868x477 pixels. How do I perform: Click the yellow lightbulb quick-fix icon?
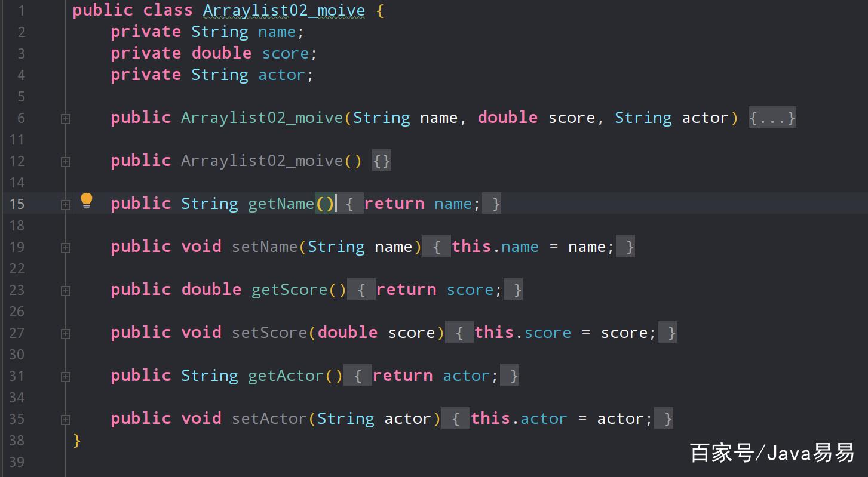pyautogui.click(x=87, y=201)
